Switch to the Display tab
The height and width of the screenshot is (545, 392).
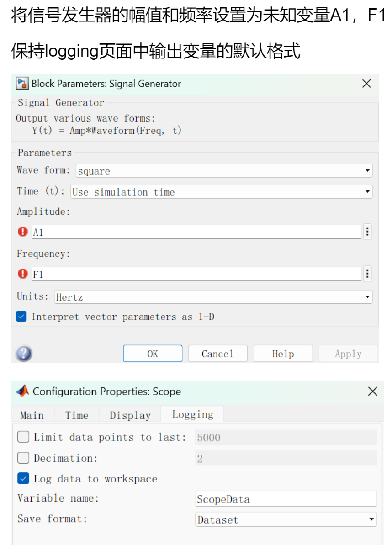coord(130,415)
